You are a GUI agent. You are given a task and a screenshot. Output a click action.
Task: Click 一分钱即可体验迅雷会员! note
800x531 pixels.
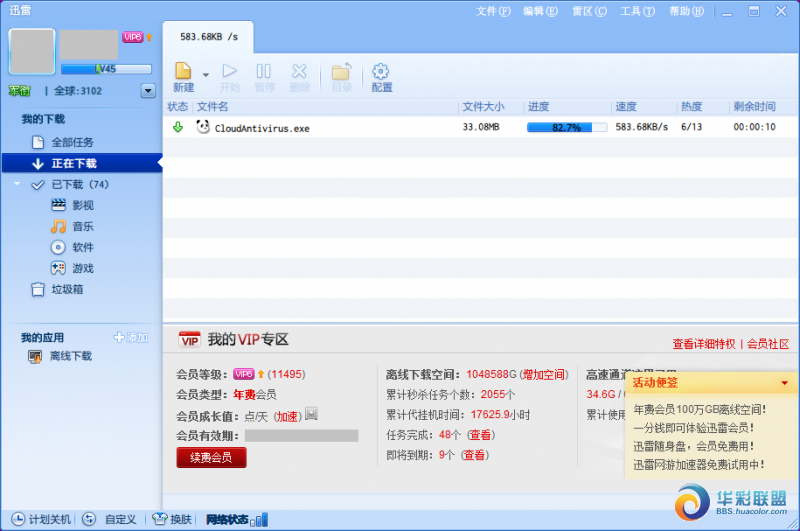click(x=693, y=428)
